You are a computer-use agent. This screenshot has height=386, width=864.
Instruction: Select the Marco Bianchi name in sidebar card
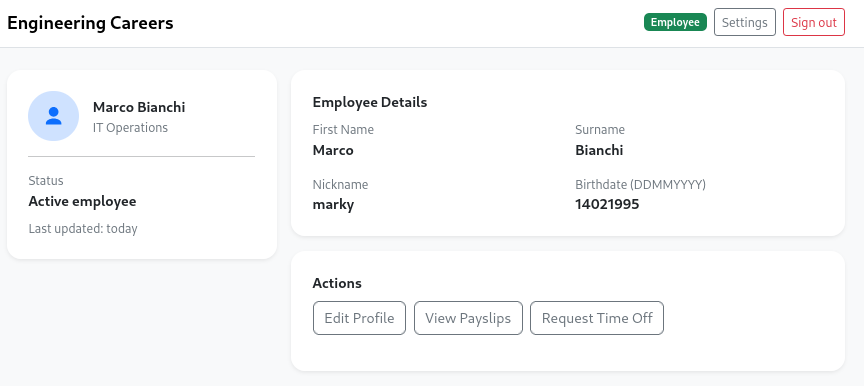tap(139, 107)
